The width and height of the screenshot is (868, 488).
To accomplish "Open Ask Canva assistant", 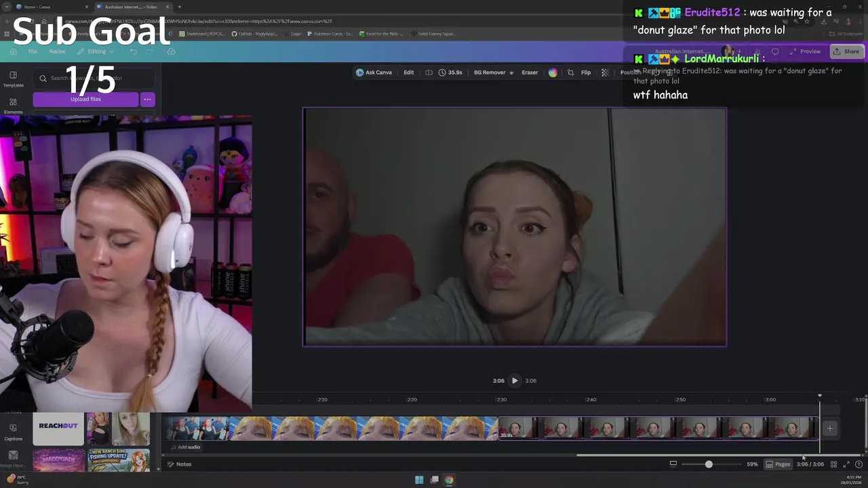I will click(374, 73).
